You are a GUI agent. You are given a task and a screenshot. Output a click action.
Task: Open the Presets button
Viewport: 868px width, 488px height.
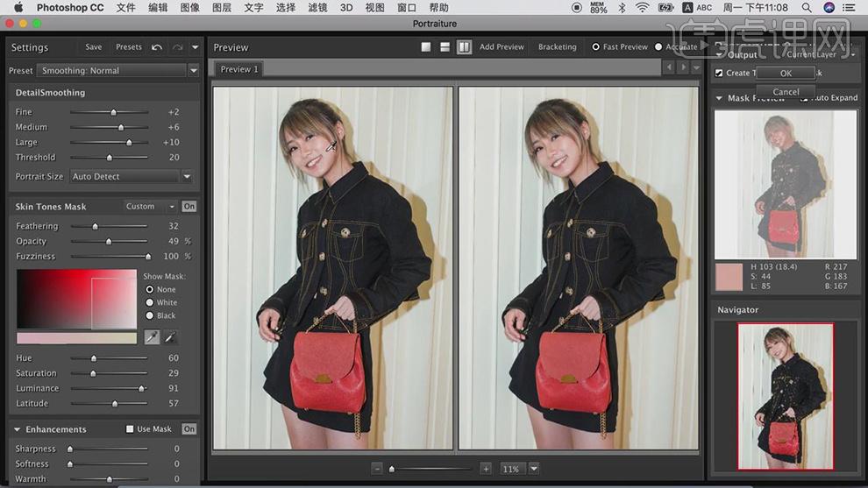[x=128, y=47]
